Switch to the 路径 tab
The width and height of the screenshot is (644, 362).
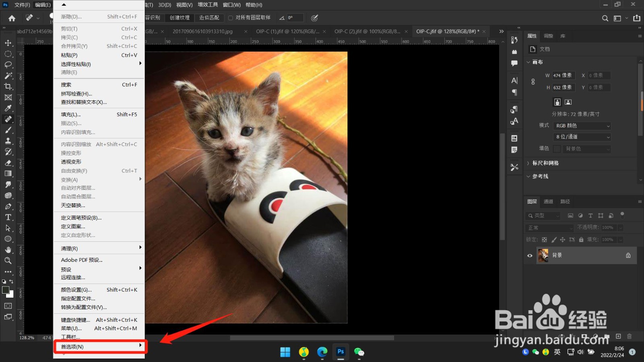(565, 202)
